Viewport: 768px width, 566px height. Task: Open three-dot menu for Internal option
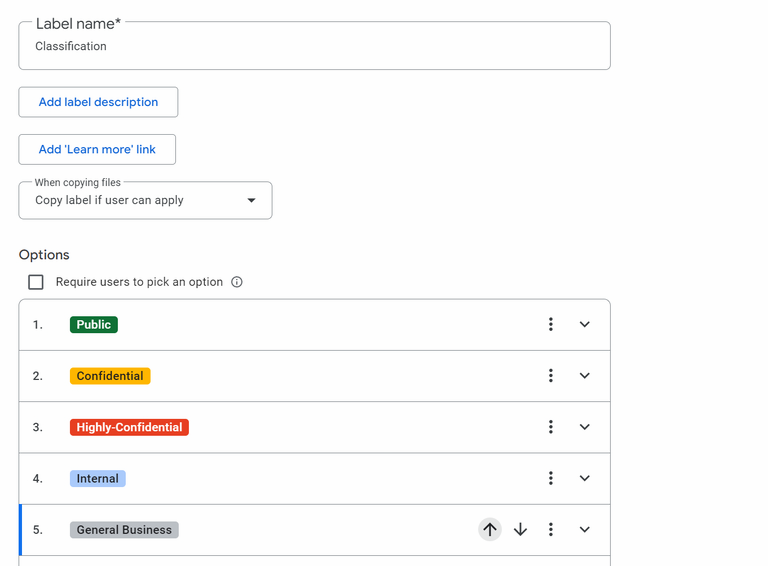[x=550, y=479]
